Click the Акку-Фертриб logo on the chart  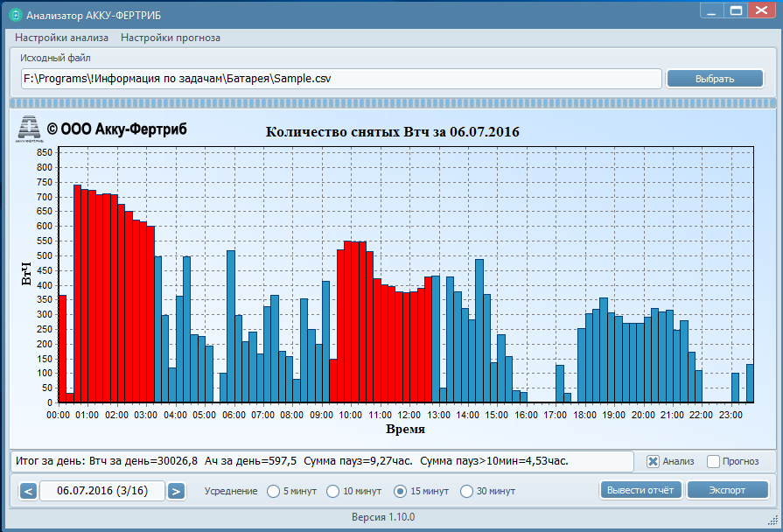click(31, 129)
